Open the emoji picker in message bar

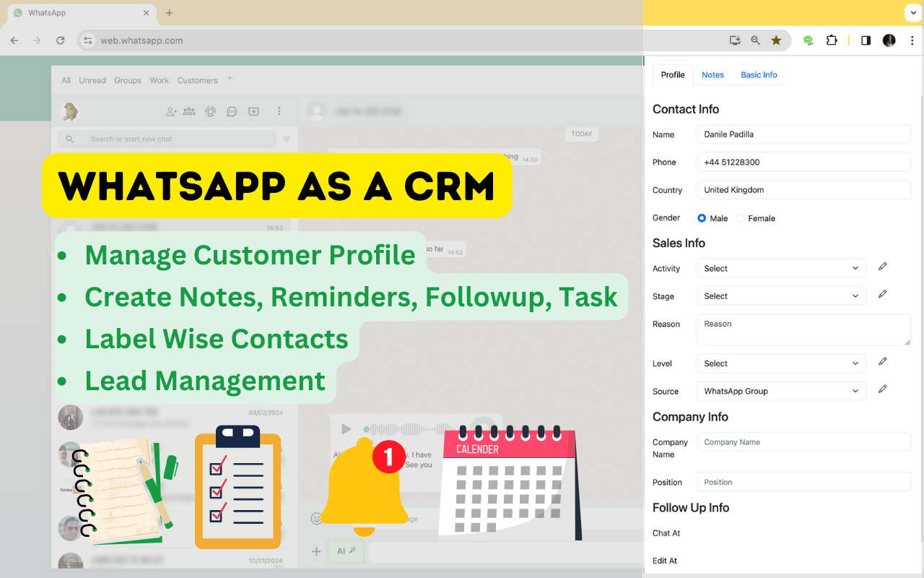click(x=316, y=518)
